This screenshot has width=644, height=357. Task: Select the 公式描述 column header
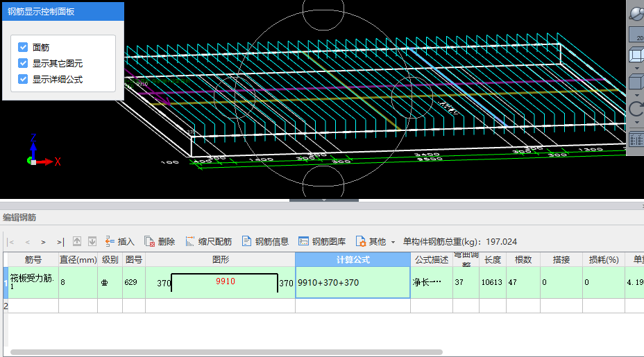432,260
